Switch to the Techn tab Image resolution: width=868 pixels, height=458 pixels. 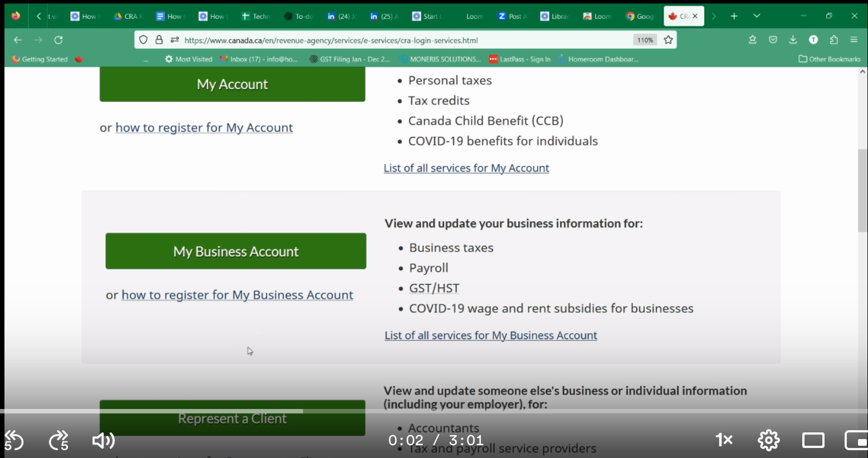coord(256,16)
